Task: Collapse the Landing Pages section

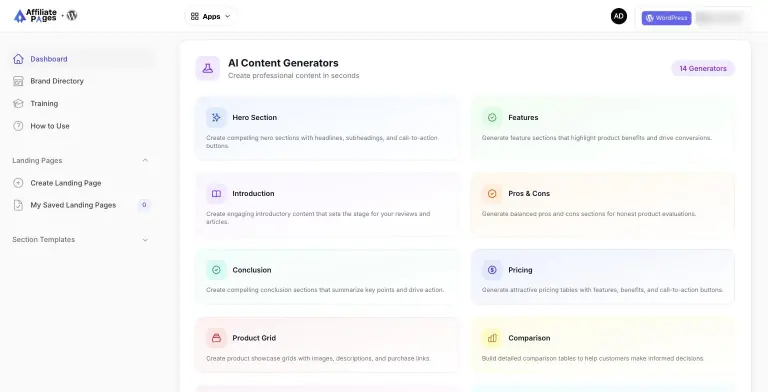Action: click(145, 160)
